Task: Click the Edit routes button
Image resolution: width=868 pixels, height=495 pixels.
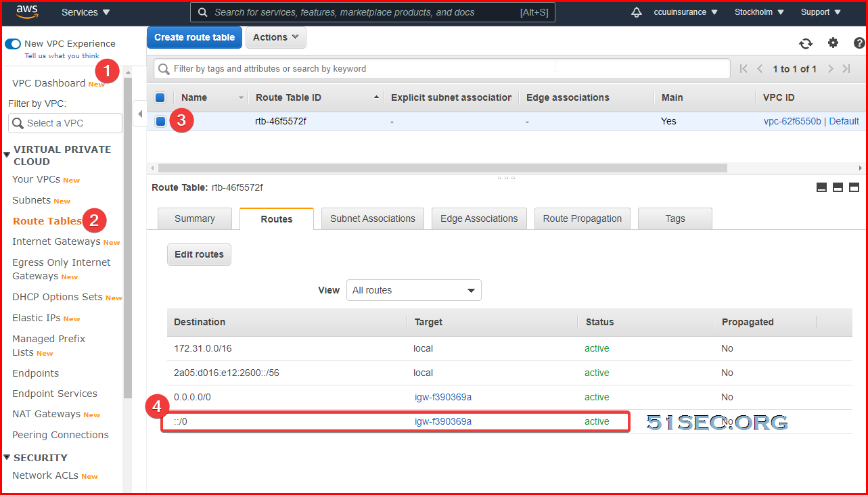Action: (200, 254)
